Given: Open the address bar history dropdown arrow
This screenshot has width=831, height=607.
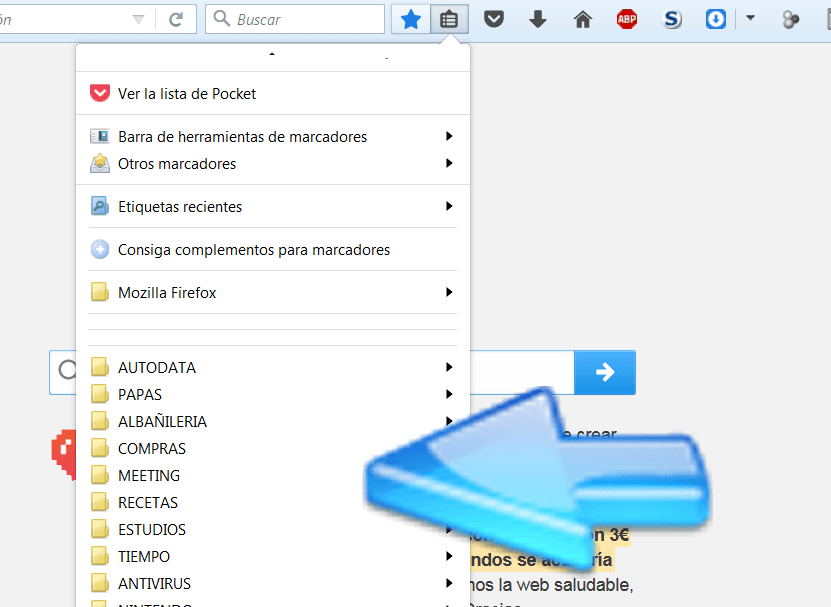Looking at the screenshot, I should coord(138,20).
